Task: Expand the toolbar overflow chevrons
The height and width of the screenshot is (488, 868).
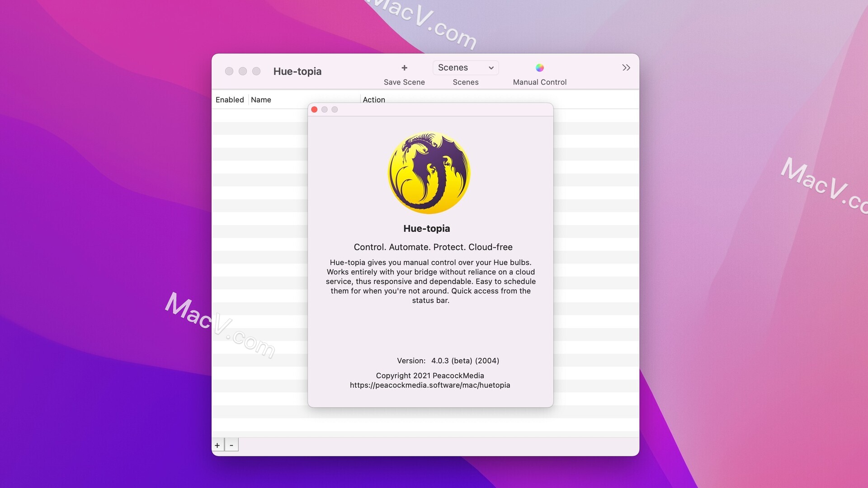Action: (x=626, y=68)
